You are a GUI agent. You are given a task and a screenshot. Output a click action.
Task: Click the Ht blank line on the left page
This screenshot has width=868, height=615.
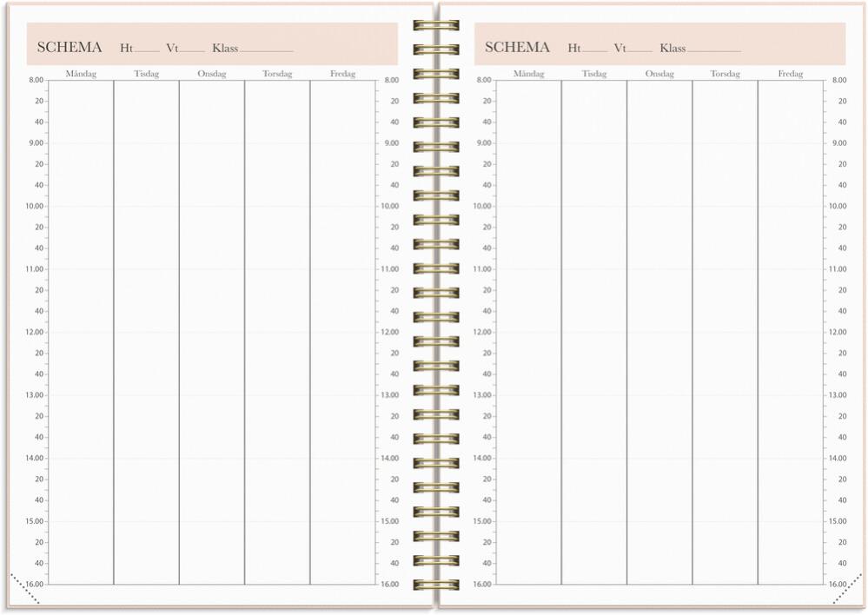point(146,50)
